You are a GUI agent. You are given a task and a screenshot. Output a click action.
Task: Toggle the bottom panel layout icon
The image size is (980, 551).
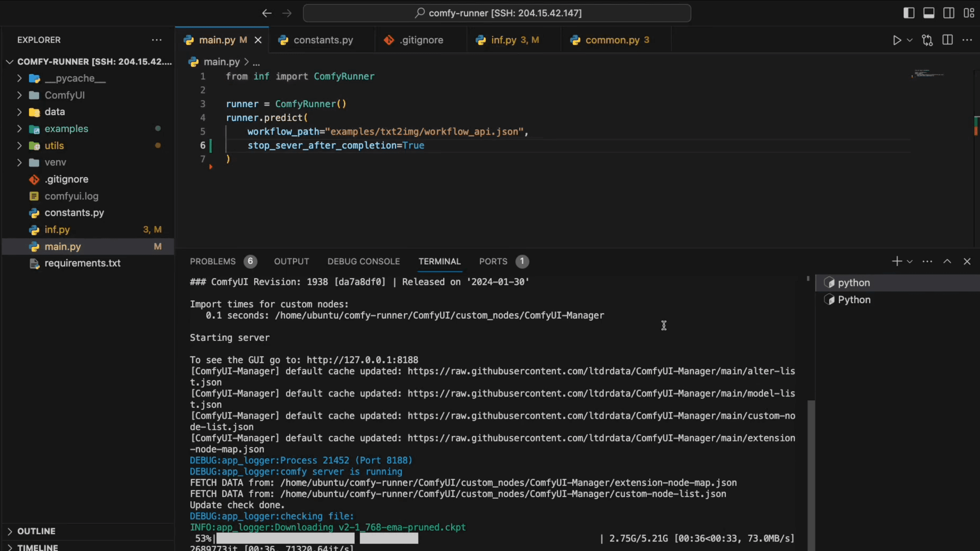pos(929,13)
